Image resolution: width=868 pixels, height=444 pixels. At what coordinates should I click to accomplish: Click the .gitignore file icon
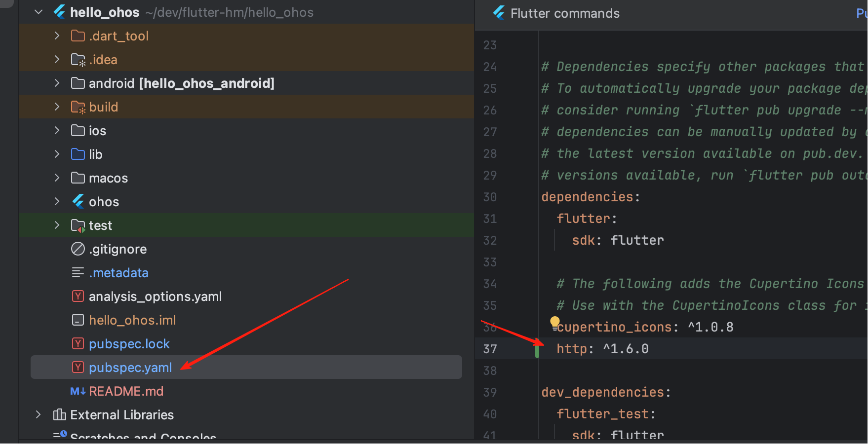(78, 249)
